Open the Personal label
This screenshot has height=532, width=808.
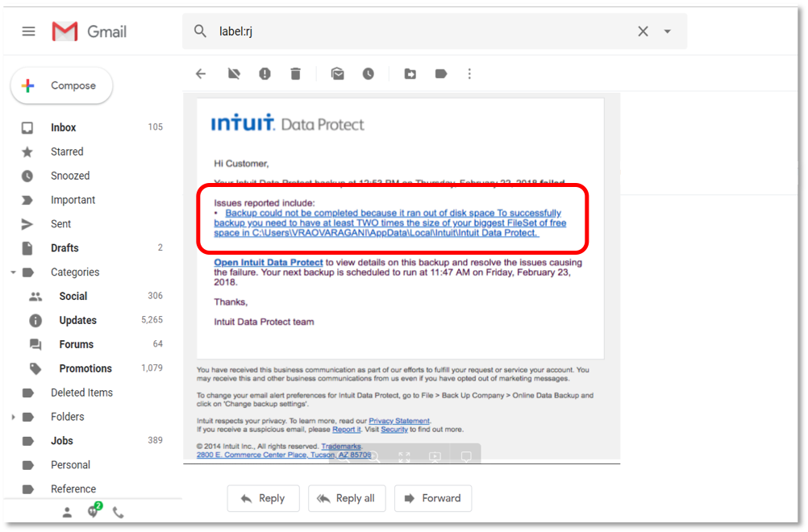pyautogui.click(x=70, y=465)
